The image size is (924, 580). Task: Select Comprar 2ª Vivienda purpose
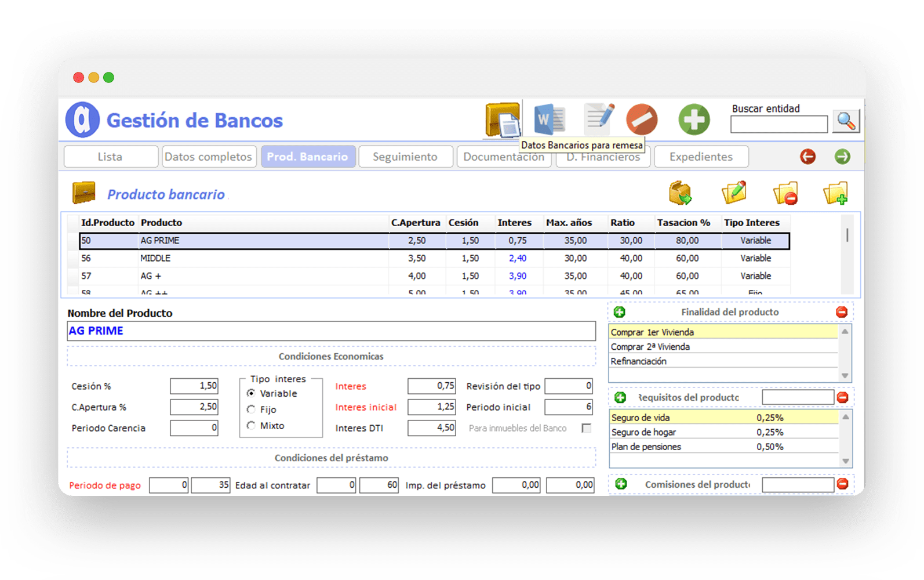(723, 347)
